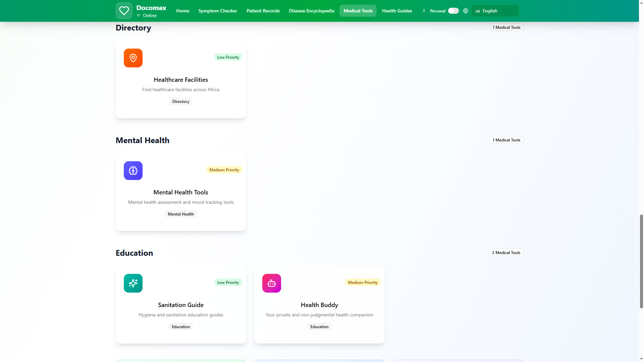Click the Mental Health Tools card title
This screenshot has height=362, width=644.
coord(181,192)
